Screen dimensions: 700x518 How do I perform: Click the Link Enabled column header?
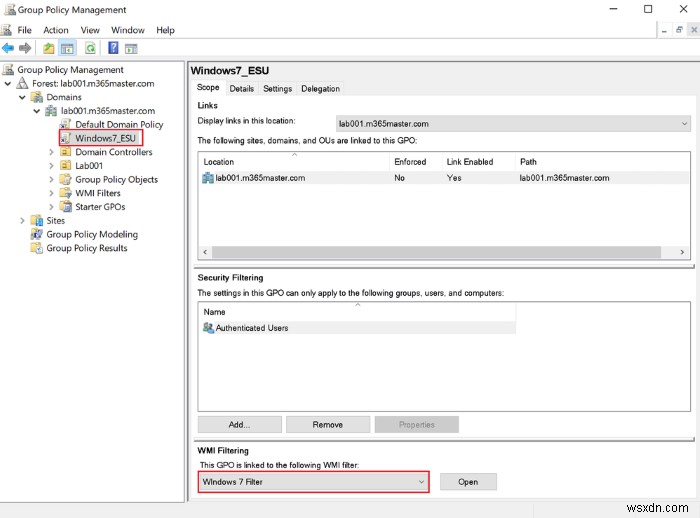(x=478, y=162)
